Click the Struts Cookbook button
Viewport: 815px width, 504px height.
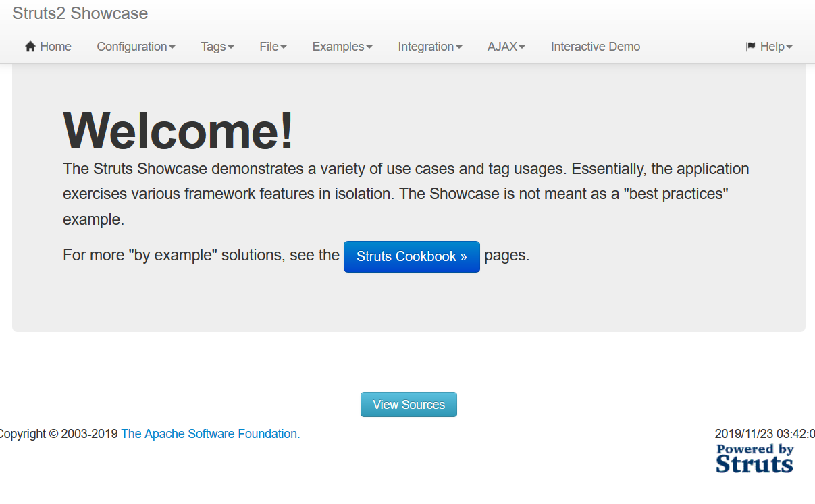click(412, 256)
